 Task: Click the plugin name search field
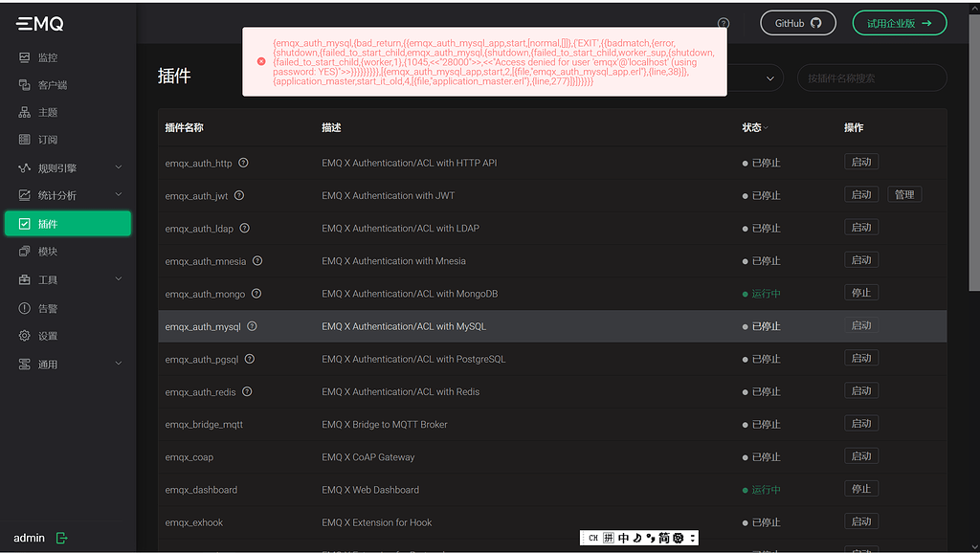point(871,78)
